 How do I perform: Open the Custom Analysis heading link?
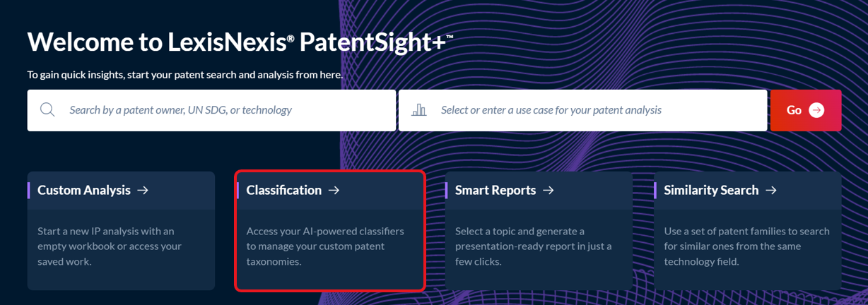pyautogui.click(x=84, y=190)
